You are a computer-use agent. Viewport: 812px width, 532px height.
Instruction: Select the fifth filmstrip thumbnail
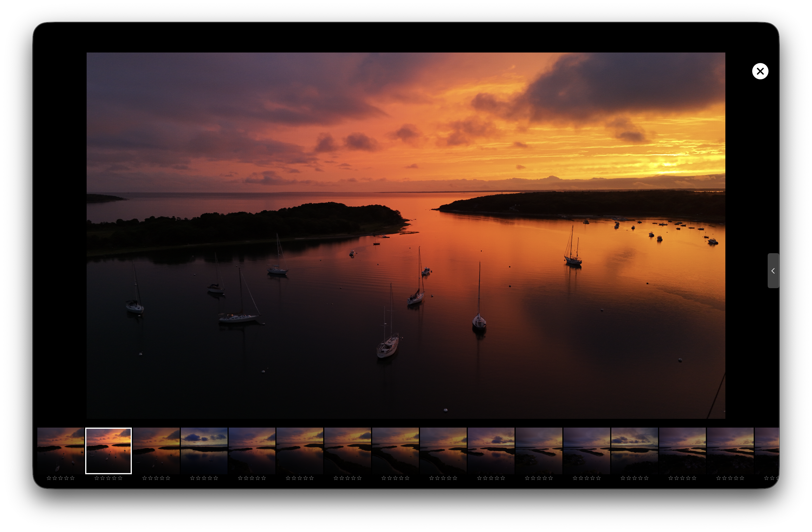(x=252, y=450)
